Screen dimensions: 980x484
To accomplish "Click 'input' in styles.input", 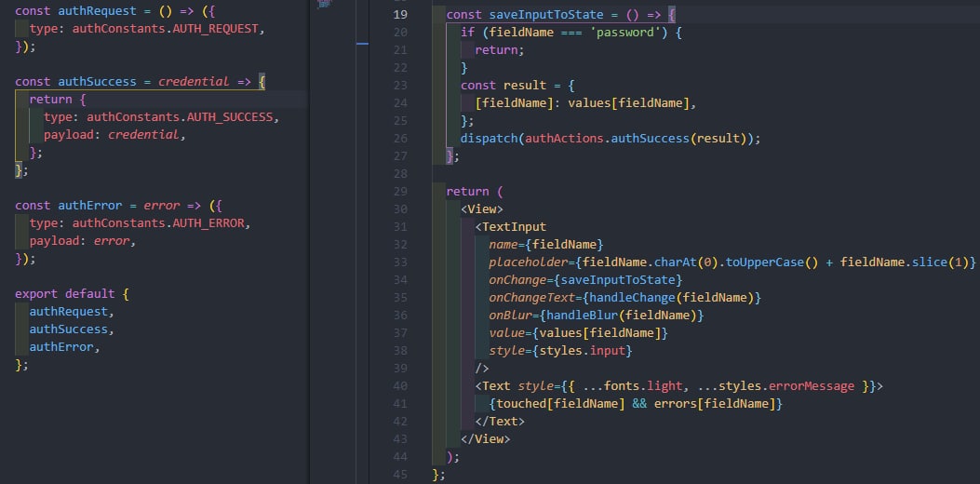I will (608, 351).
